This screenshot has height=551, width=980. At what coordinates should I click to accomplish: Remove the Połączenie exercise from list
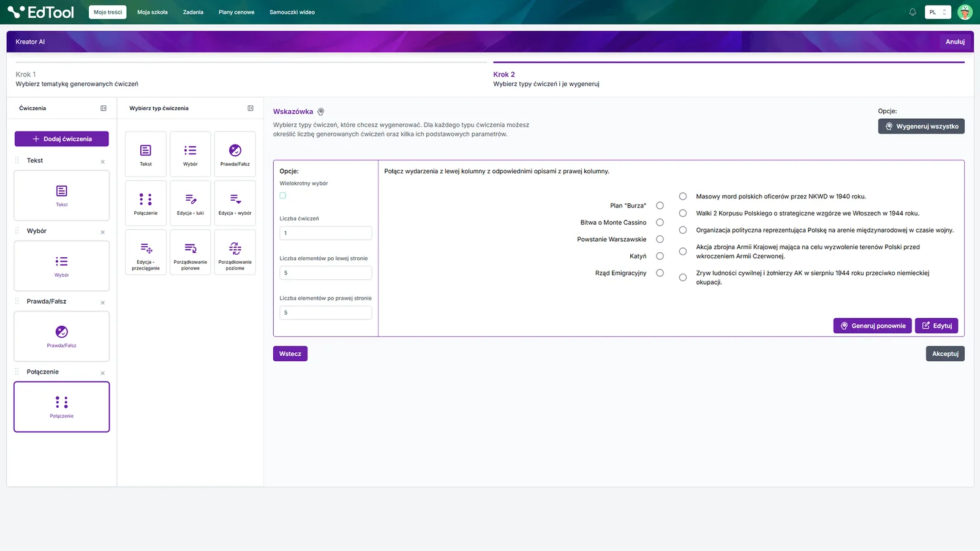tap(103, 373)
